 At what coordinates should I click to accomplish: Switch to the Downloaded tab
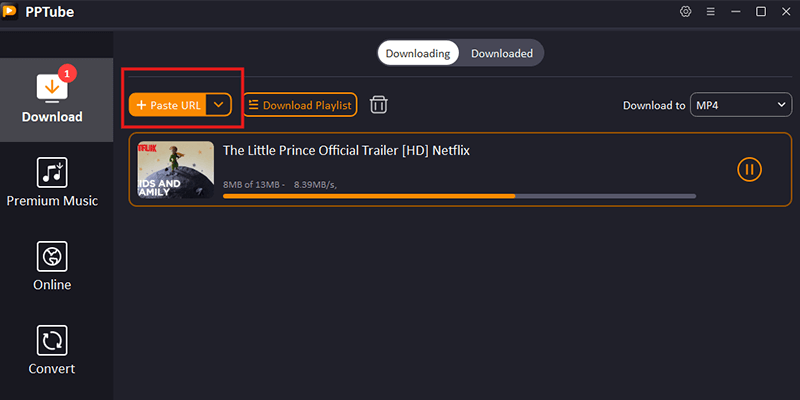click(x=502, y=53)
